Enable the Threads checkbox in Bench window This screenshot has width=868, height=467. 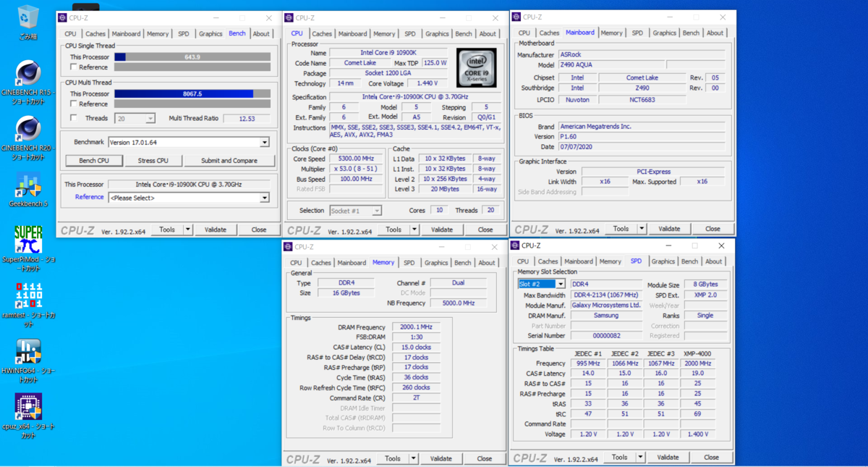(73, 118)
